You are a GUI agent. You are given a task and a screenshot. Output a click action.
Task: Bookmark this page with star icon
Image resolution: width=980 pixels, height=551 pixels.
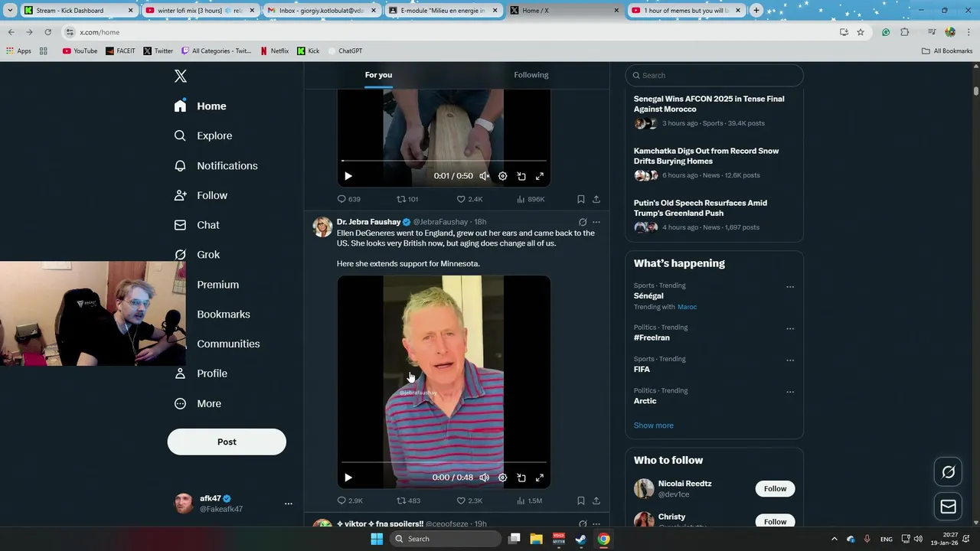[x=861, y=32]
